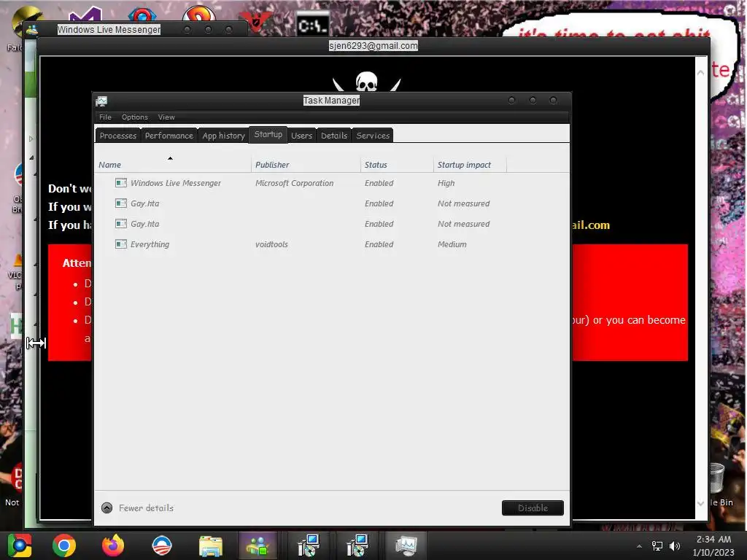Viewport: 747px width, 560px height.
Task: Open the View menu in Task Manager
Action: (166, 117)
